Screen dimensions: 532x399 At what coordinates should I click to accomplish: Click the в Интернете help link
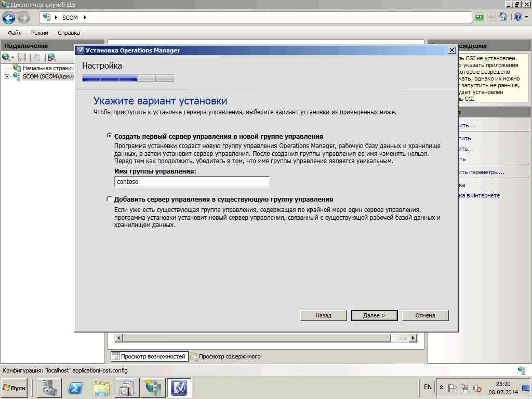point(479,195)
